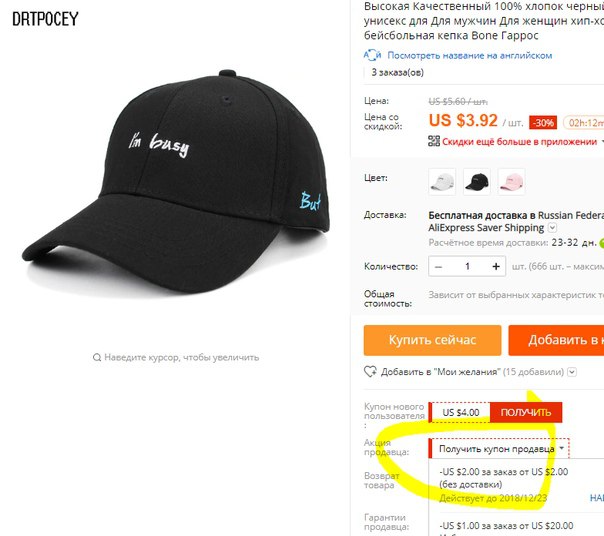Click the magnifier icon under product image
The width and height of the screenshot is (604, 536).
click(x=97, y=357)
